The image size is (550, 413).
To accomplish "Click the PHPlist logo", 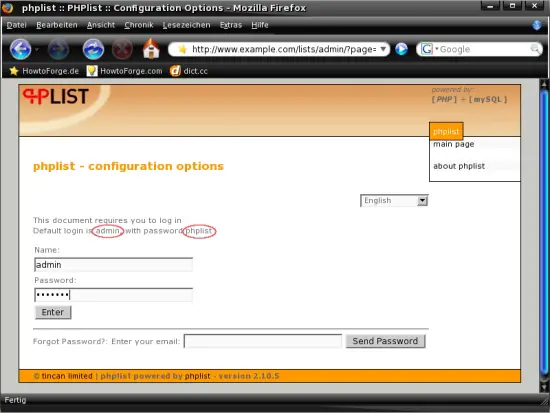I will click(x=55, y=96).
